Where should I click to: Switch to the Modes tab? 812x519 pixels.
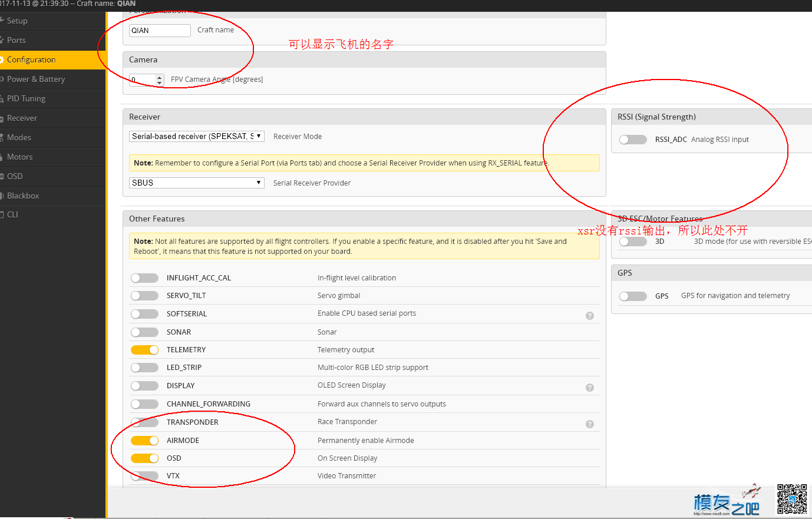[52, 137]
